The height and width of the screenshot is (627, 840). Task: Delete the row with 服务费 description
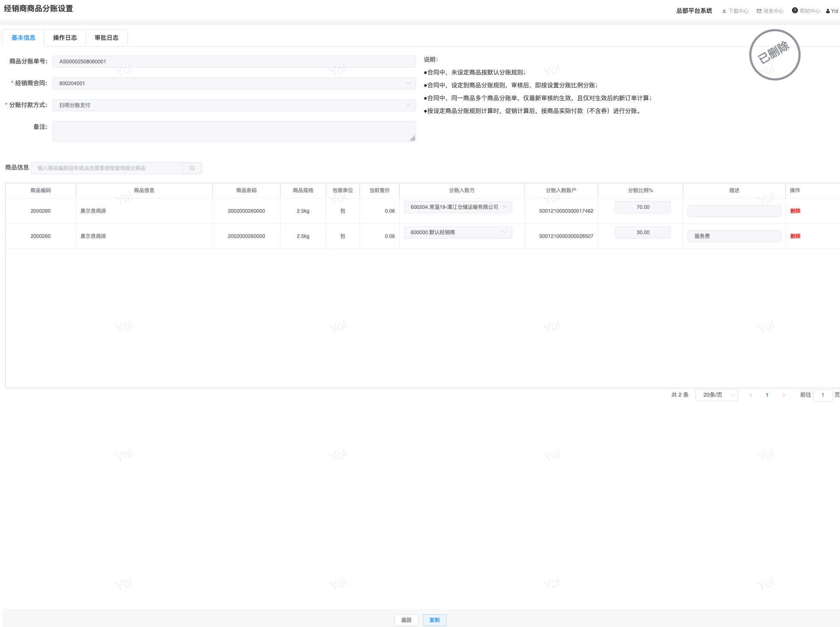coord(795,236)
